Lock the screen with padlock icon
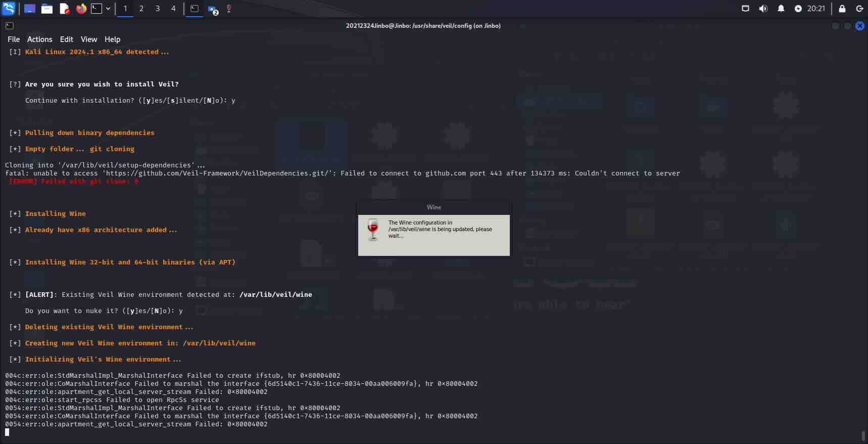Viewport: 868px width, 444px height. click(x=842, y=9)
